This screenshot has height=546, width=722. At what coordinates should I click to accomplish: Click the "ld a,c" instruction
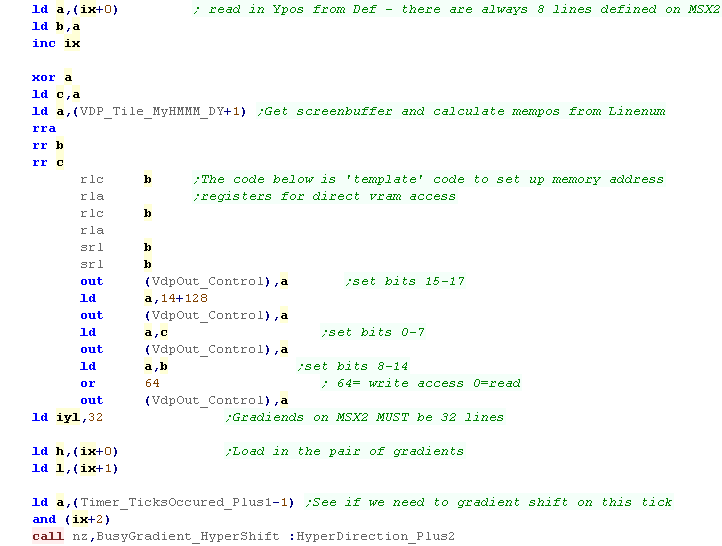pyautogui.click(x=124, y=332)
